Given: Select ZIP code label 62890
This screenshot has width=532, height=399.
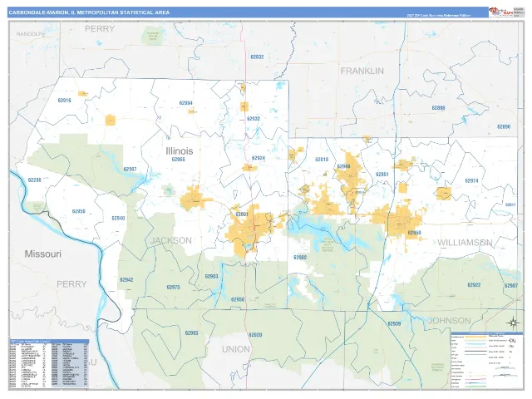Looking at the screenshot, I should (x=504, y=127).
